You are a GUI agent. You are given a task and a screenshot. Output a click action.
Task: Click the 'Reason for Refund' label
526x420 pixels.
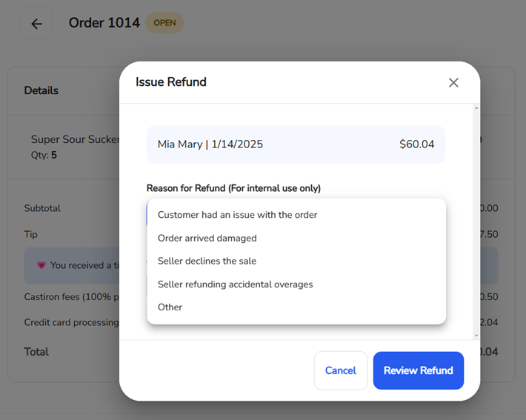[x=233, y=188]
